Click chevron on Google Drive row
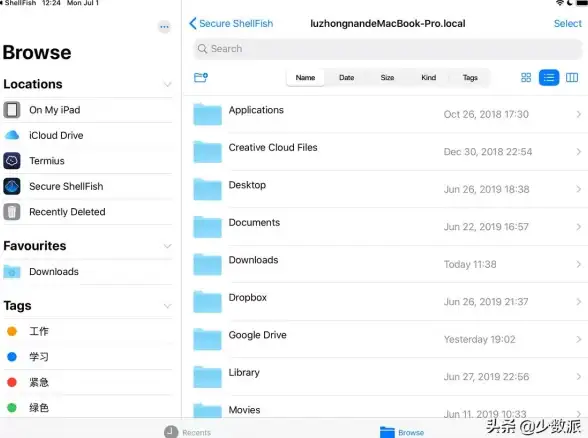The width and height of the screenshot is (588, 438). [579, 339]
